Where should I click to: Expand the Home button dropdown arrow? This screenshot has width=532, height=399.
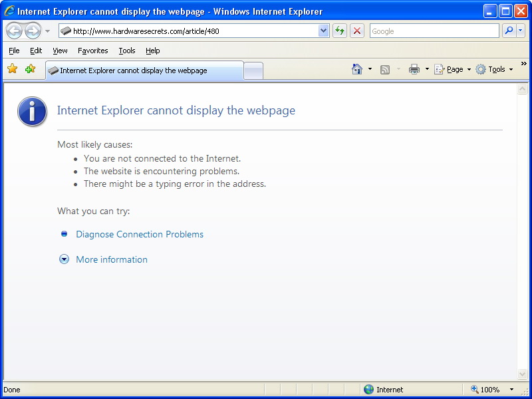pyautogui.click(x=370, y=69)
